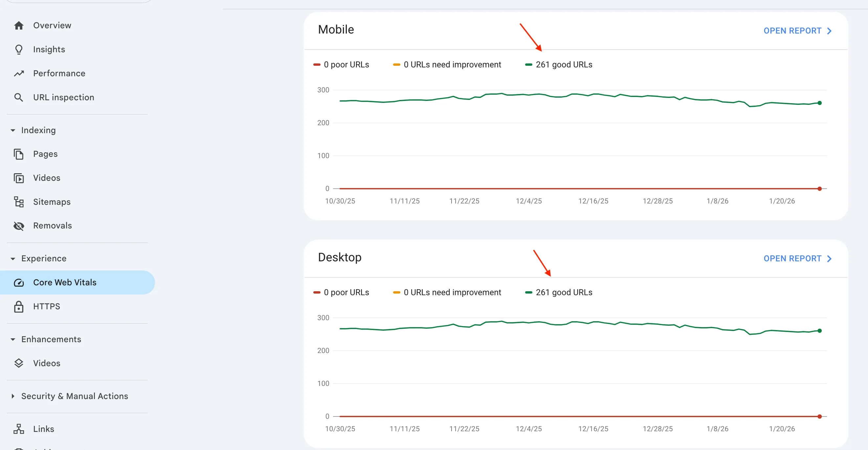The image size is (868, 450).
Task: Toggle the '261 good URLs' legend in Mobile chart
Action: [559, 64]
